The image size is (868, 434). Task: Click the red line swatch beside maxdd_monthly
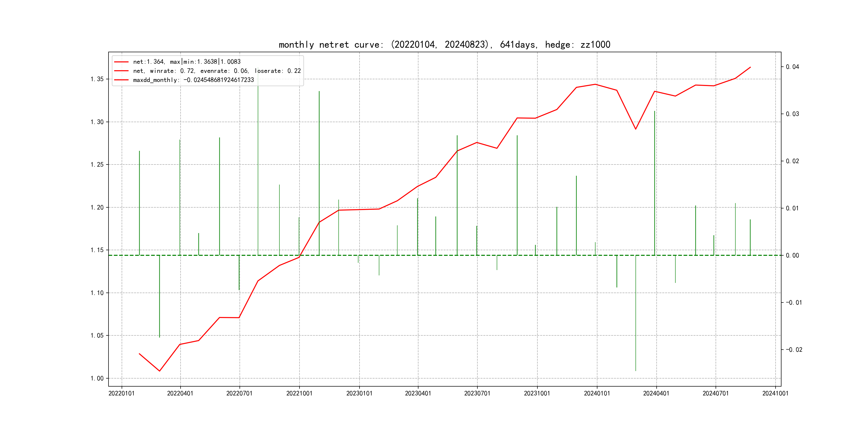[x=121, y=80]
